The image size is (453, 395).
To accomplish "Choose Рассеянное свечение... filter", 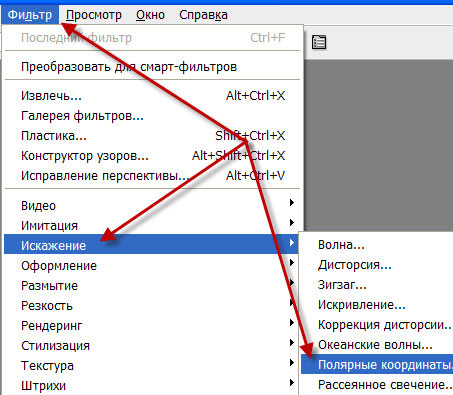I will pyautogui.click(x=377, y=385).
